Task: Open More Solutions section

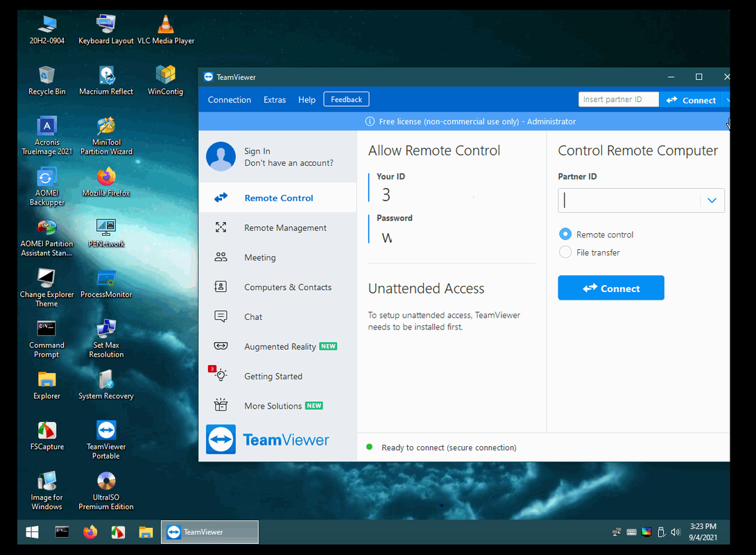Action: tap(277, 406)
